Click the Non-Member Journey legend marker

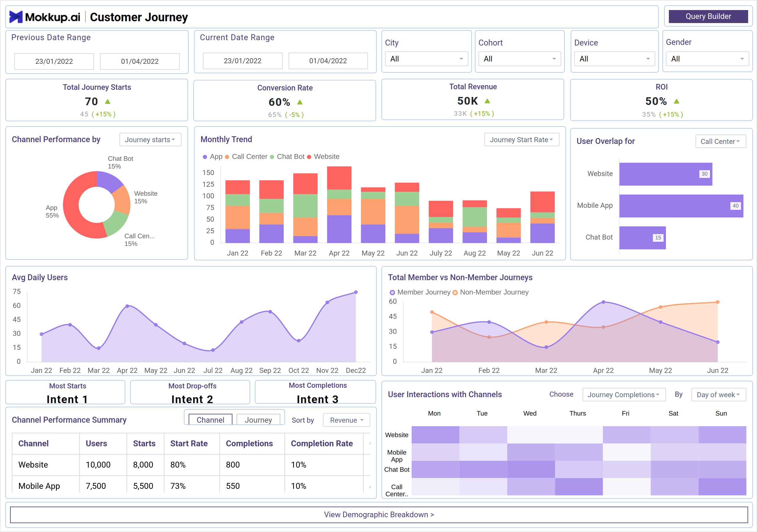click(455, 292)
